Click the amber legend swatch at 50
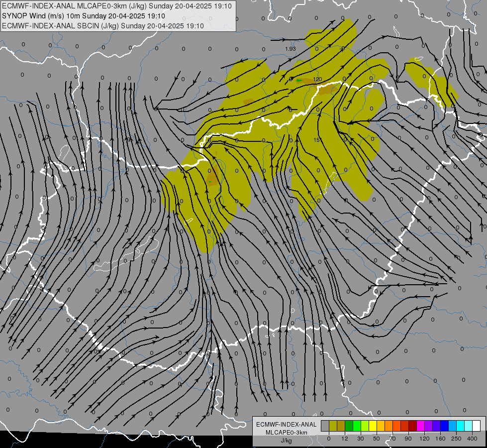487x448 pixels. [x=381, y=426]
